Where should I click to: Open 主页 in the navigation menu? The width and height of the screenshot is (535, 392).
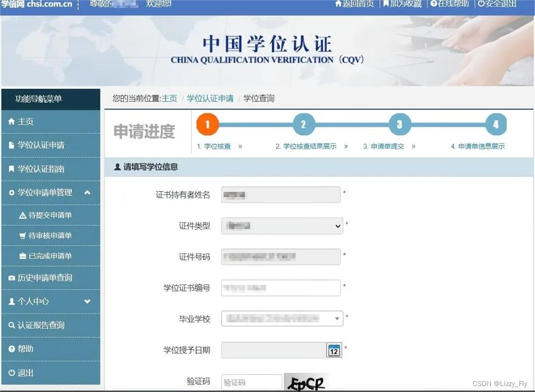pyautogui.click(x=51, y=121)
